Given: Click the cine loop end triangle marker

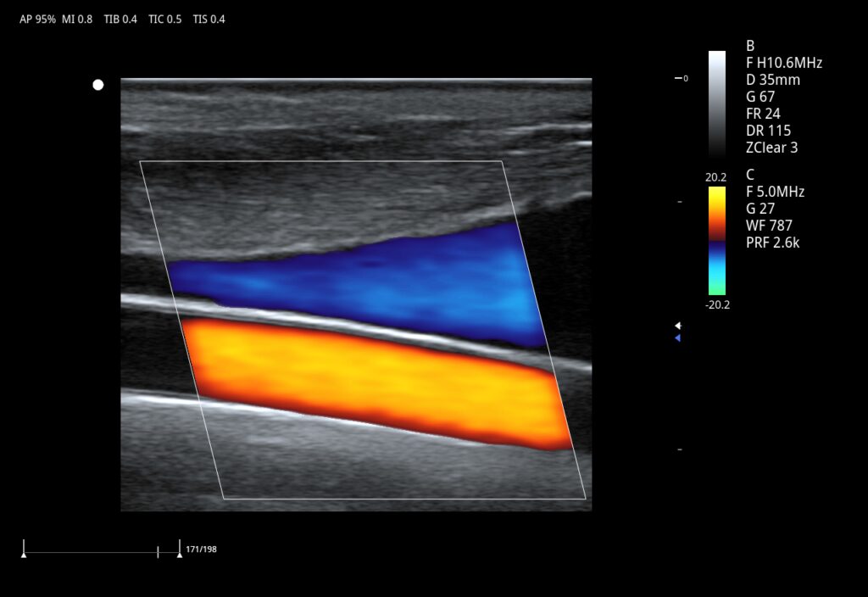Looking at the screenshot, I should pyautogui.click(x=179, y=555).
